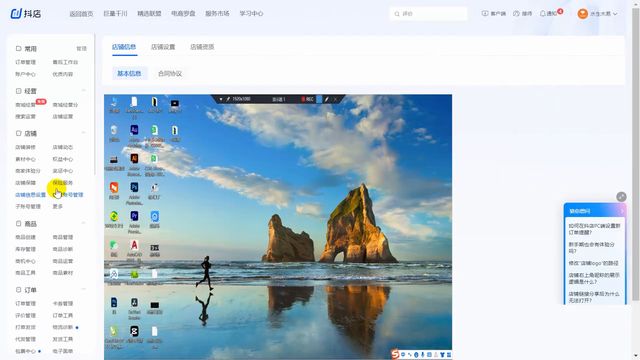Open 店铺信息设置 in sidebar
The width and height of the screenshot is (640, 360).
[30, 195]
